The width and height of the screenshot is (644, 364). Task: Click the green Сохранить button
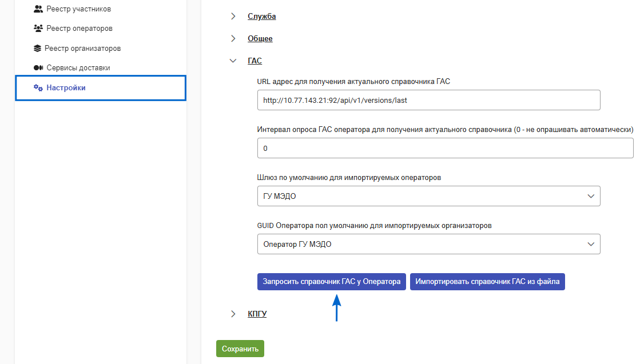pos(240,349)
